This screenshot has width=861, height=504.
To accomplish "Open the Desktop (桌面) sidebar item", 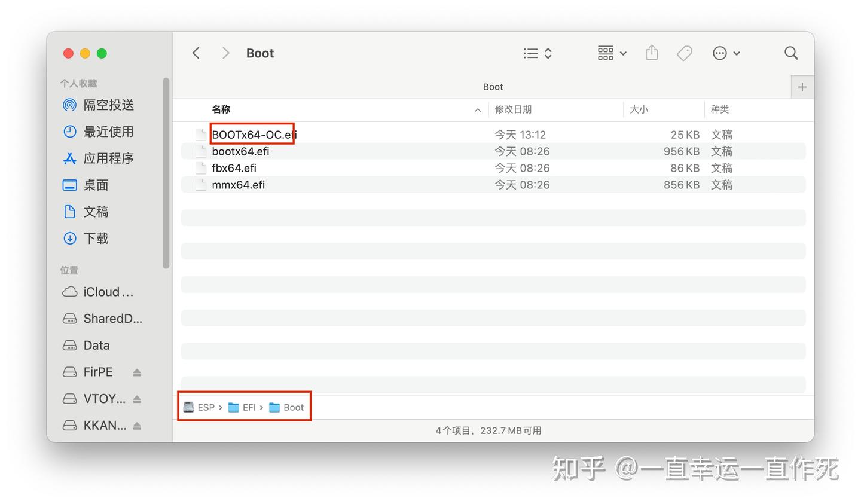I will [96, 185].
